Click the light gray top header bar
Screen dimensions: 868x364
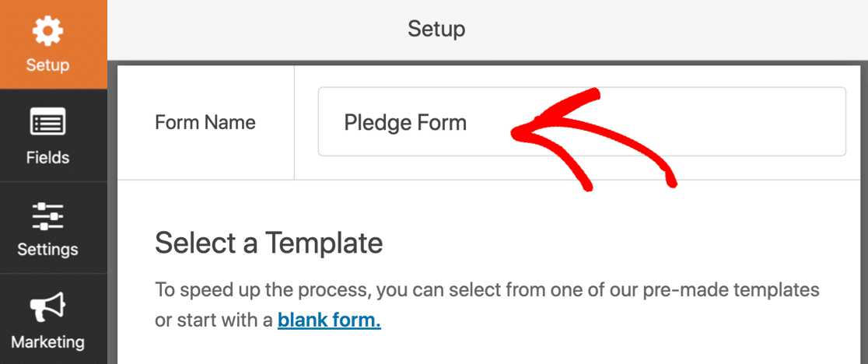[x=488, y=30]
